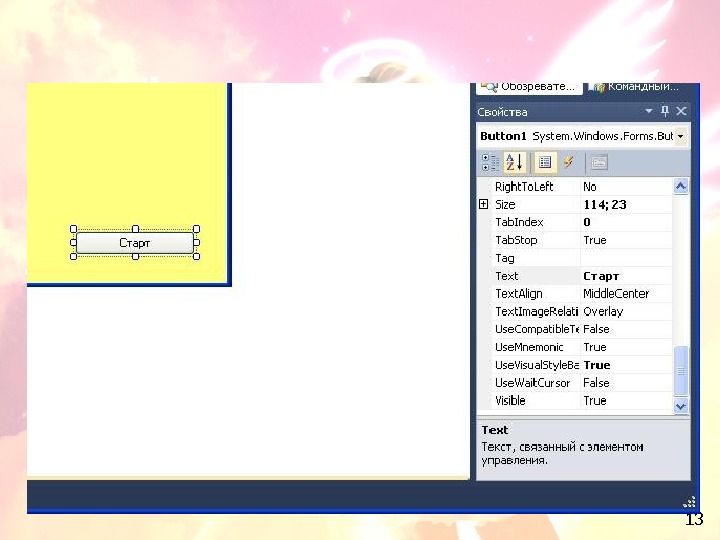
Task: Click the UseVisualStyleBa value True
Action: click(x=597, y=365)
